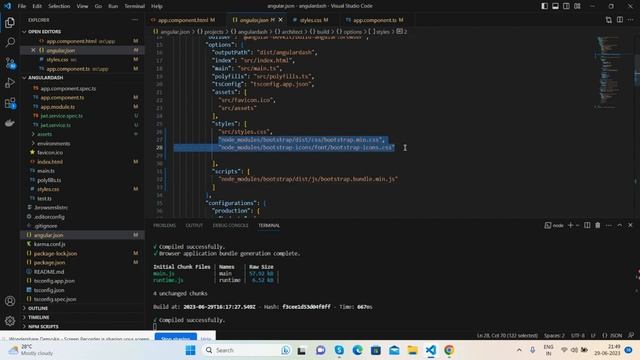This screenshot has width=640, height=360.
Task: Toggle bottom panel layout icon
Action: (556, 6)
